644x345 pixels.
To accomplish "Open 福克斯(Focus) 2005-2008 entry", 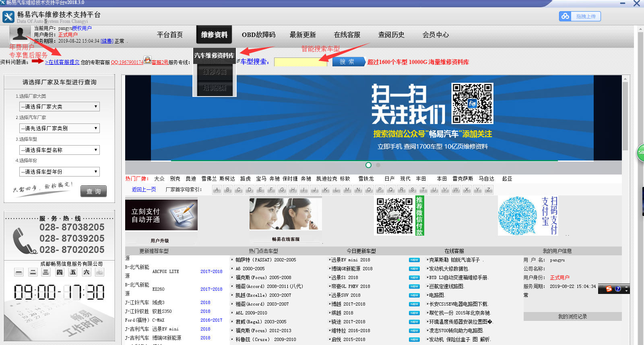I will [x=263, y=278].
